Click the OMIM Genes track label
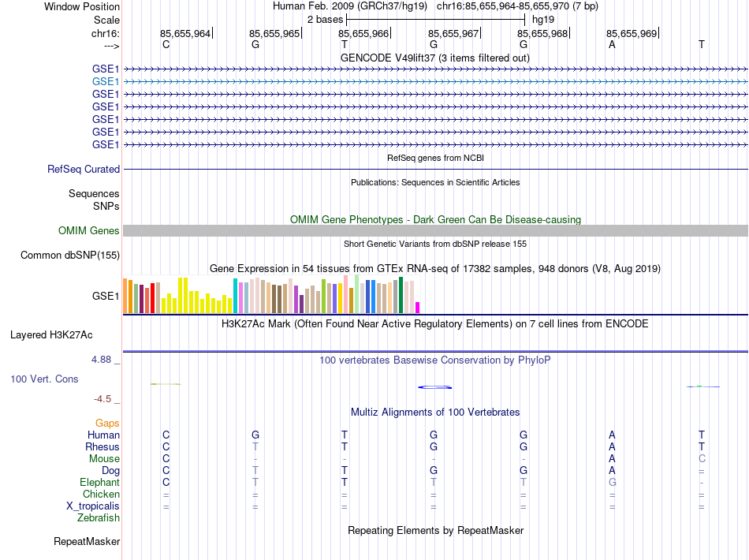Viewport: 749px width, 560px height. (89, 231)
